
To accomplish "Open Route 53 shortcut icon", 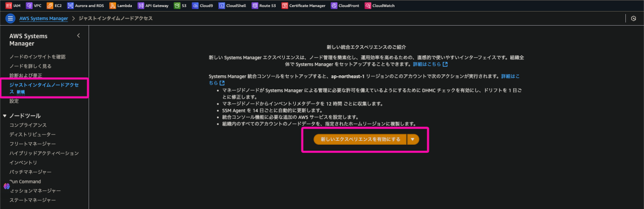I will click(255, 6).
